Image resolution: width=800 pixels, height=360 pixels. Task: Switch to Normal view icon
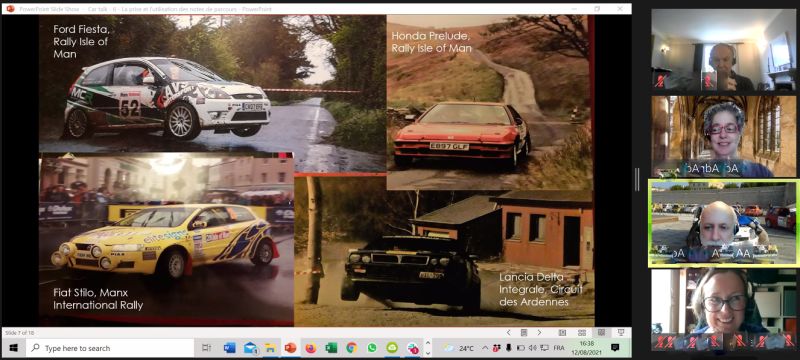(x=562, y=332)
